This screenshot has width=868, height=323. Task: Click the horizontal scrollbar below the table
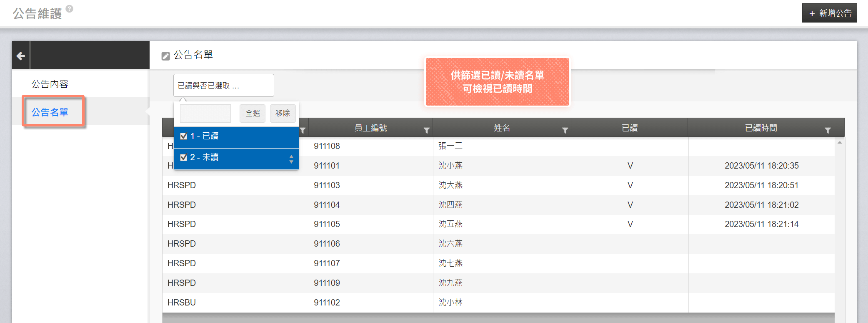498,318
